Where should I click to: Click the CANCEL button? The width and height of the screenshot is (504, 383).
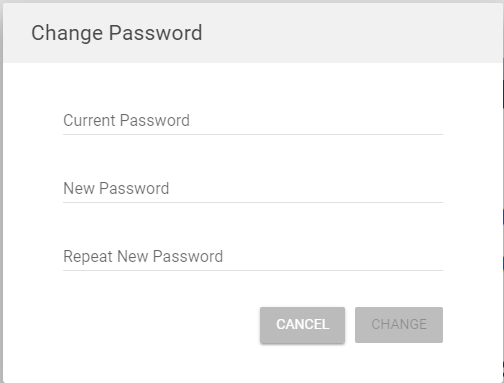pos(302,325)
